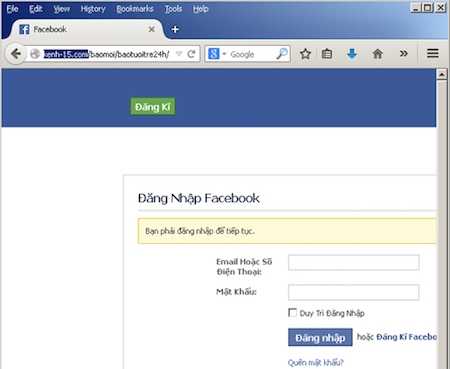450x369 pixels.
Task: Open the bookmarks list icon
Action: pos(327,54)
